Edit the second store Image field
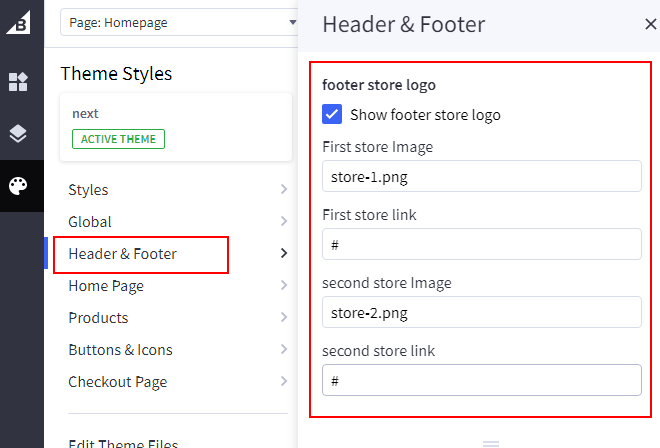This screenshot has height=448, width=660. pos(481,312)
